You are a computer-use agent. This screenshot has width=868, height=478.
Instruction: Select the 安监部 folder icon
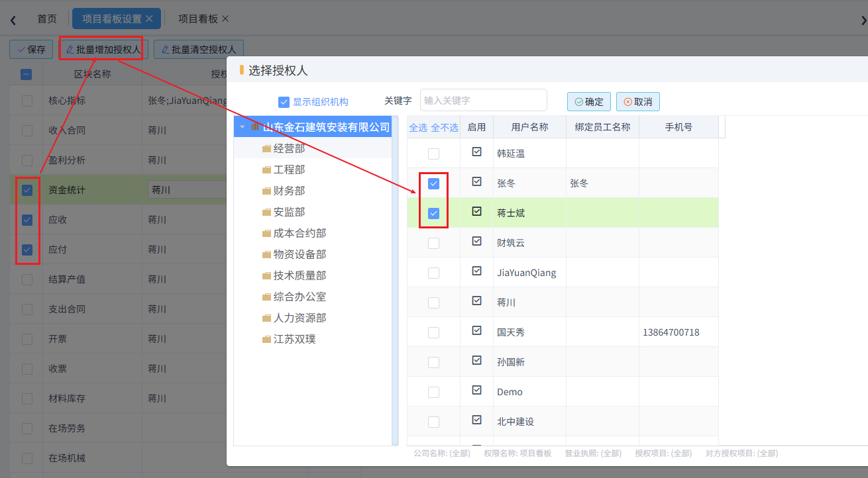[267, 213]
